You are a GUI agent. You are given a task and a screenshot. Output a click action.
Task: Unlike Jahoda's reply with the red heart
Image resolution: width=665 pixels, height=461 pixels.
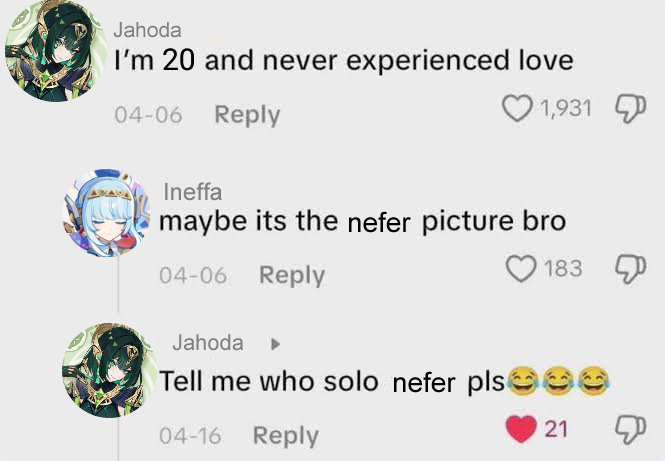pos(521,429)
